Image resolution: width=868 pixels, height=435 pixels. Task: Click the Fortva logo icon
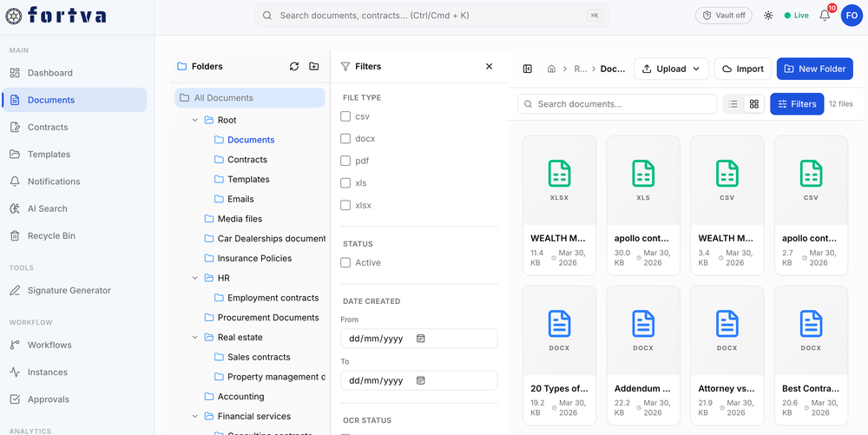(13, 16)
